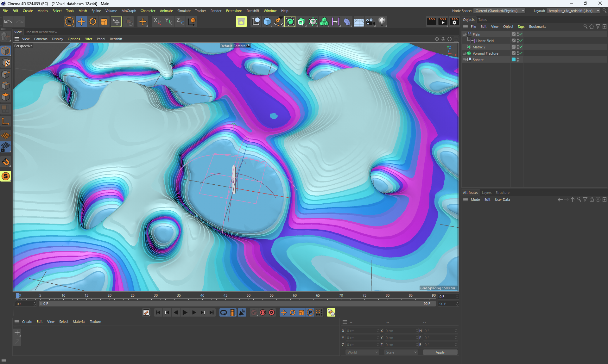608x364 pixels.
Task: Select the Rotate tool in top toolbar
Action: pyautogui.click(x=93, y=22)
